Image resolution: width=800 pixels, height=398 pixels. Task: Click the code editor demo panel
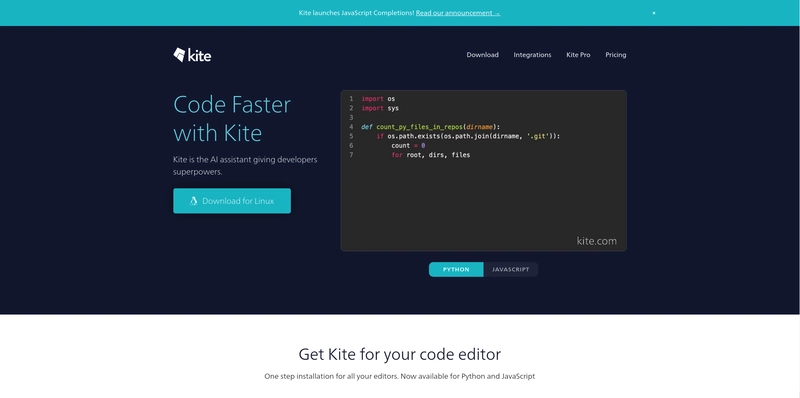pyautogui.click(x=483, y=170)
